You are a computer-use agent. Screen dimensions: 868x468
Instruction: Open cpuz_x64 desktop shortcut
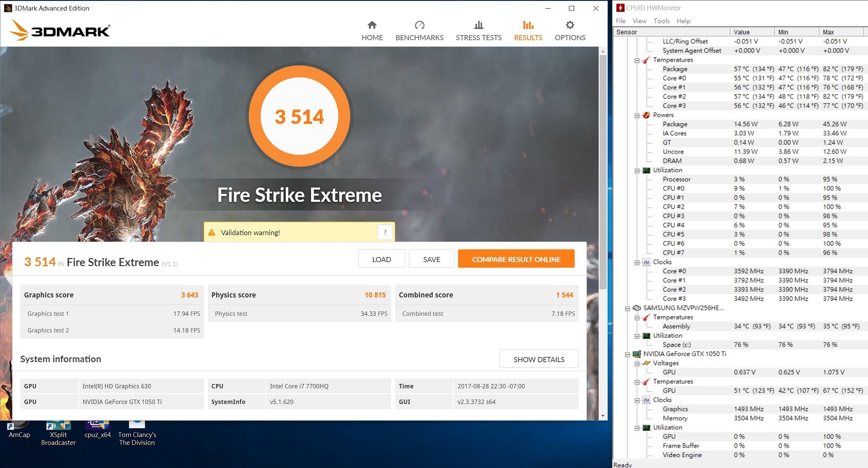98,430
